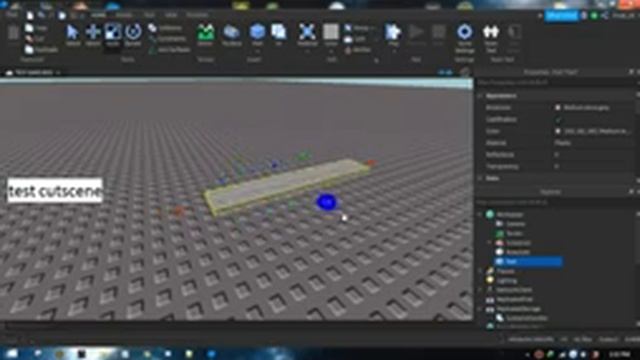
Task: Start a Team Test
Action: click(491, 38)
